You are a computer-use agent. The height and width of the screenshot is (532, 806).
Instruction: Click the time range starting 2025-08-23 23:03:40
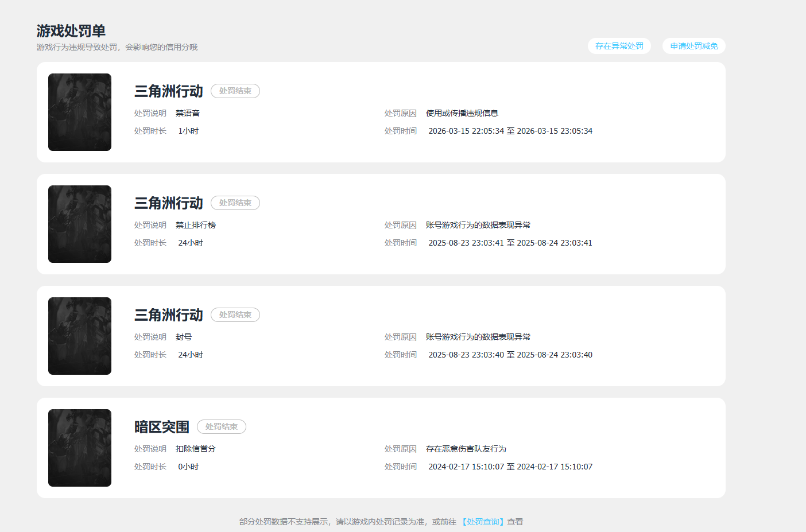(x=510, y=355)
